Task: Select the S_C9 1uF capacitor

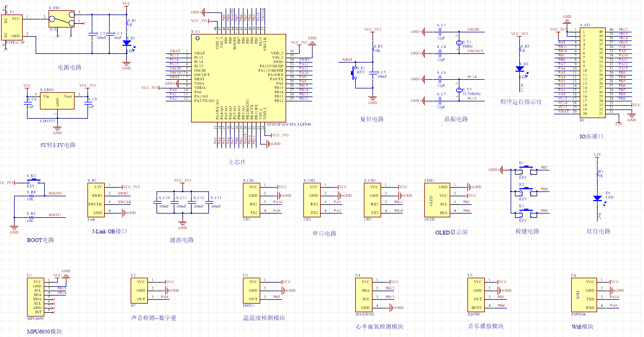Action: coord(87,103)
